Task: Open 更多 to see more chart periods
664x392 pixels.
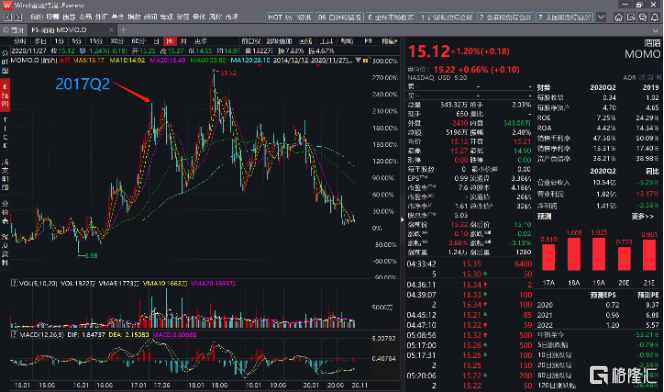Action: [x=201, y=41]
